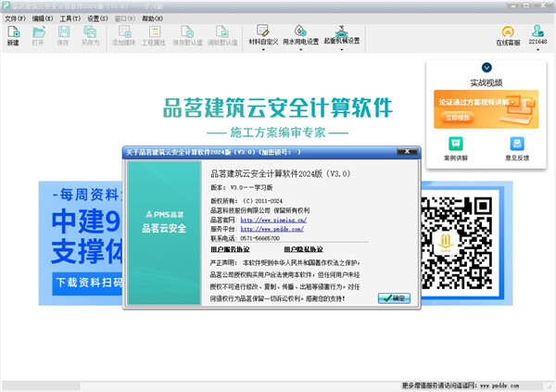The width and height of the screenshot is (556, 392).
Task: Open the 用户服务协议 link
Action: 232,249
